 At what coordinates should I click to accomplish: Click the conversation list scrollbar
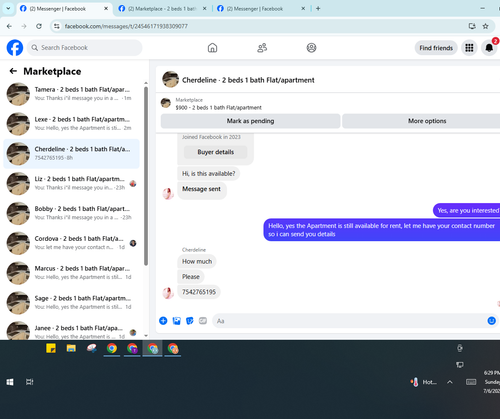146,176
